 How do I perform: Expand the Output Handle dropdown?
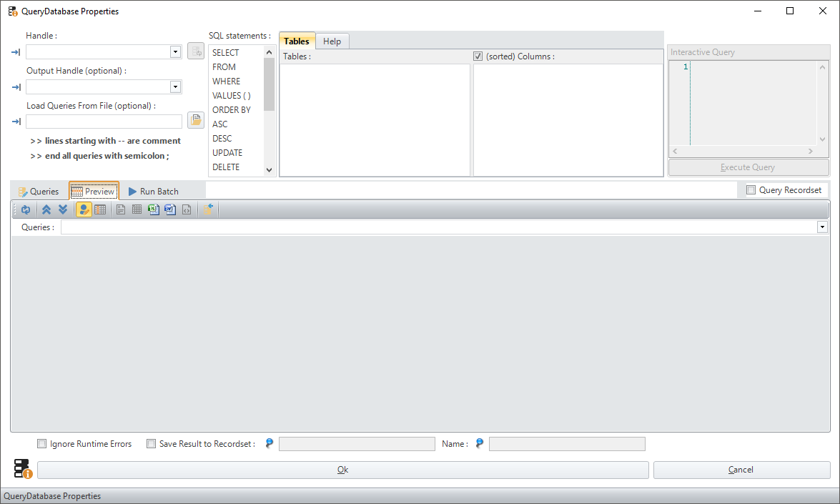click(175, 87)
